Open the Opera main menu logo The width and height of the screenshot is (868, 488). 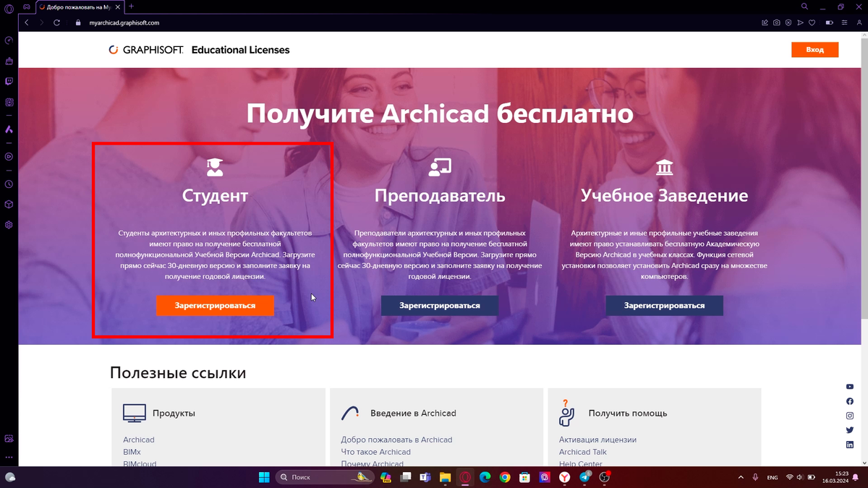(9, 7)
